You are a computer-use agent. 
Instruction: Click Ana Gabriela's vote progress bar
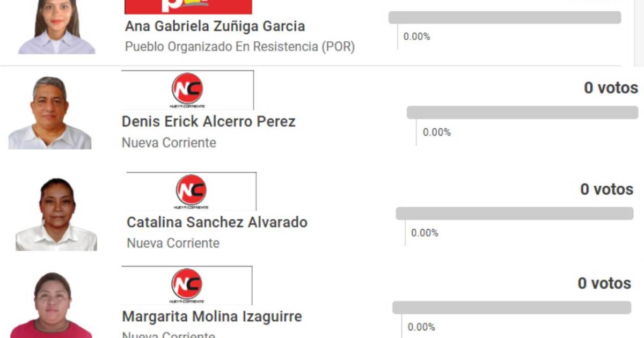click(504, 18)
